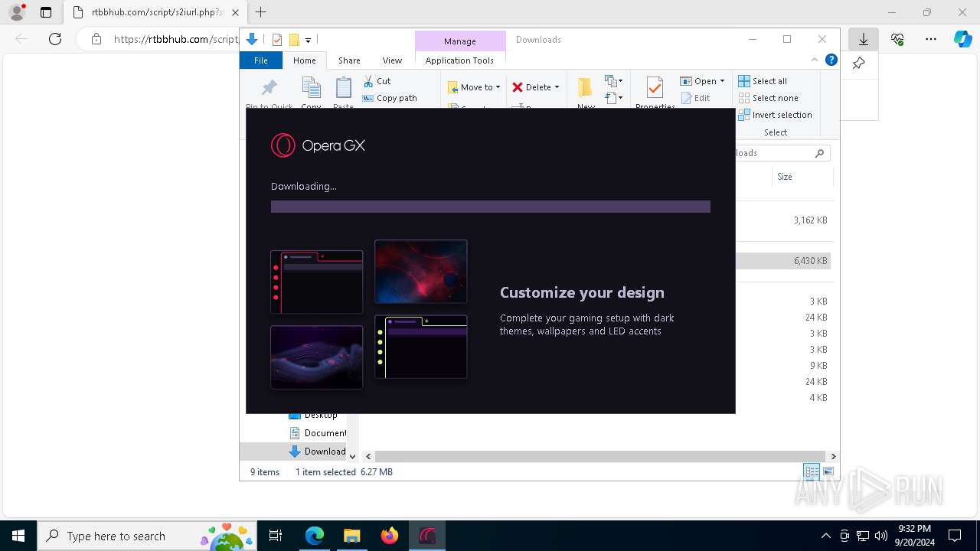The height and width of the screenshot is (551, 980).
Task: Click the Pin to Quick access pin icon
Action: click(x=269, y=87)
